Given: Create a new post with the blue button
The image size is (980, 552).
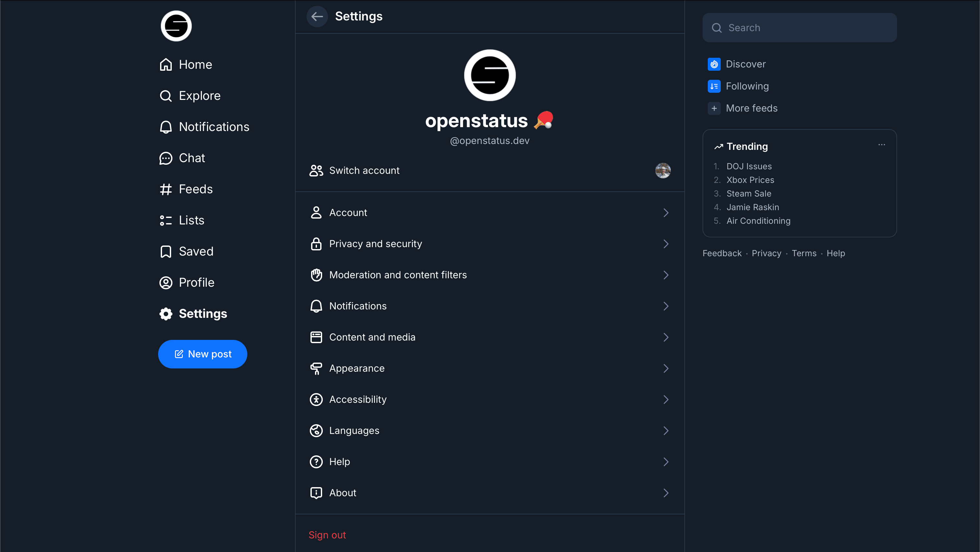Looking at the screenshot, I should pos(203,354).
